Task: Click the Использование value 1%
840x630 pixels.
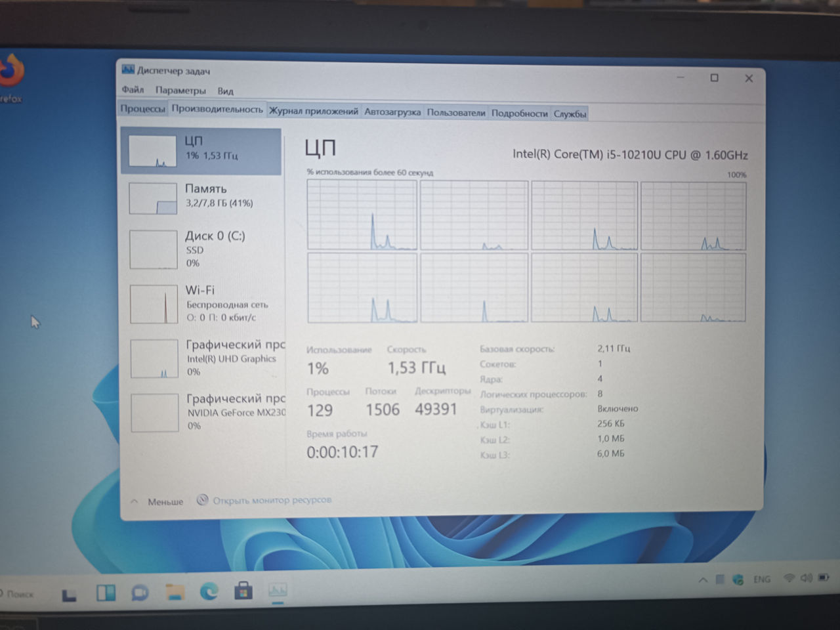Action: (318, 368)
